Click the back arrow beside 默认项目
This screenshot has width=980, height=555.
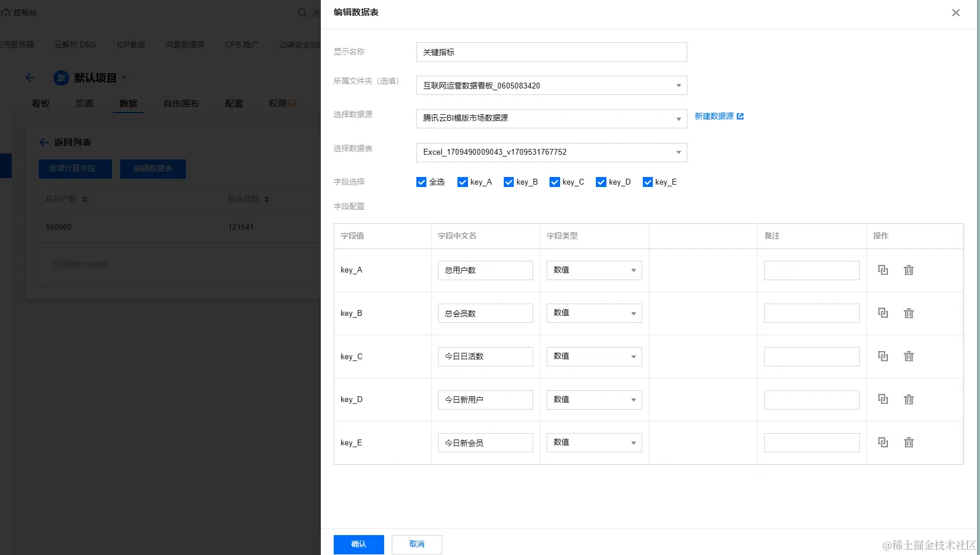[30, 77]
